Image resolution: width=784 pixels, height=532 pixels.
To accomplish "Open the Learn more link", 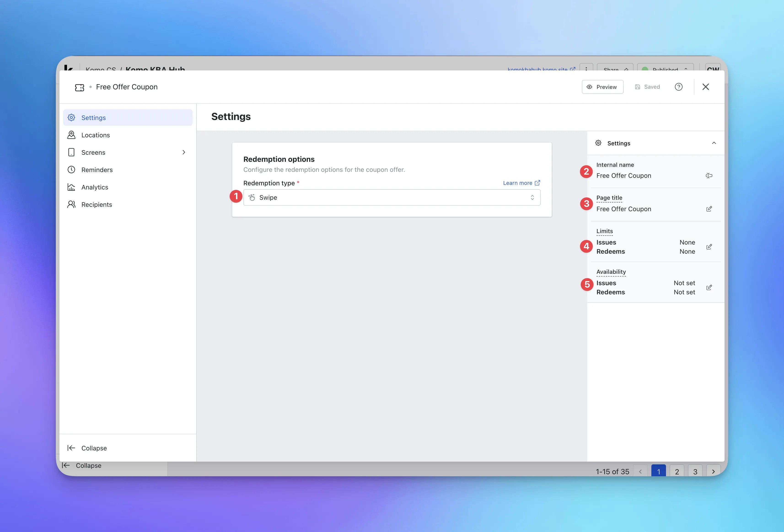I will coord(521,183).
